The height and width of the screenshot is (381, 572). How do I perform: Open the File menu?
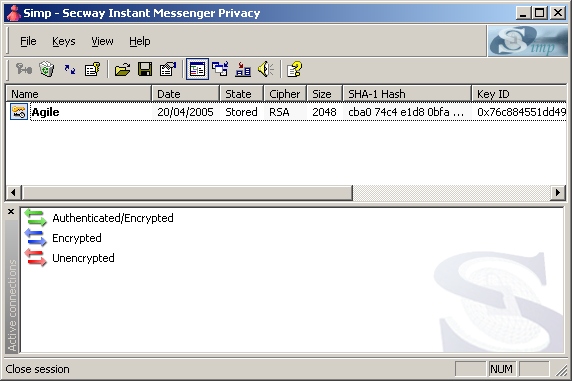pyautogui.click(x=28, y=41)
